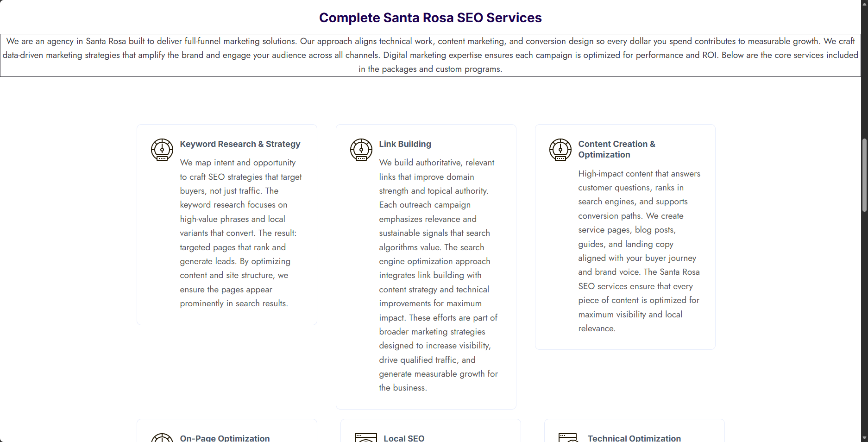Image resolution: width=868 pixels, height=442 pixels.
Task: Select the On-Page Optimization heading
Action: click(x=225, y=438)
